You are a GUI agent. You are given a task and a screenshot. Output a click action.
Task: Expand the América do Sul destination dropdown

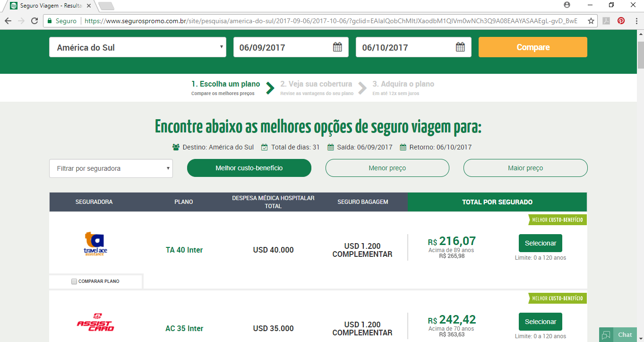pos(137,47)
